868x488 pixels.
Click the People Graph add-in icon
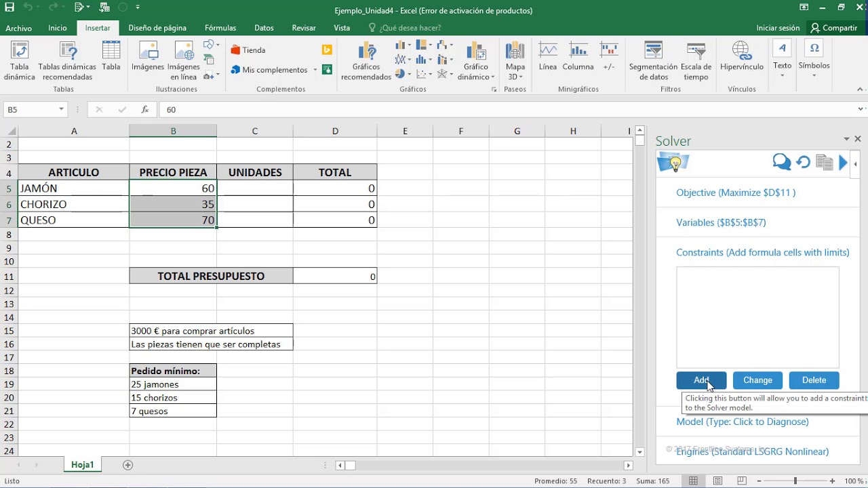(x=327, y=69)
